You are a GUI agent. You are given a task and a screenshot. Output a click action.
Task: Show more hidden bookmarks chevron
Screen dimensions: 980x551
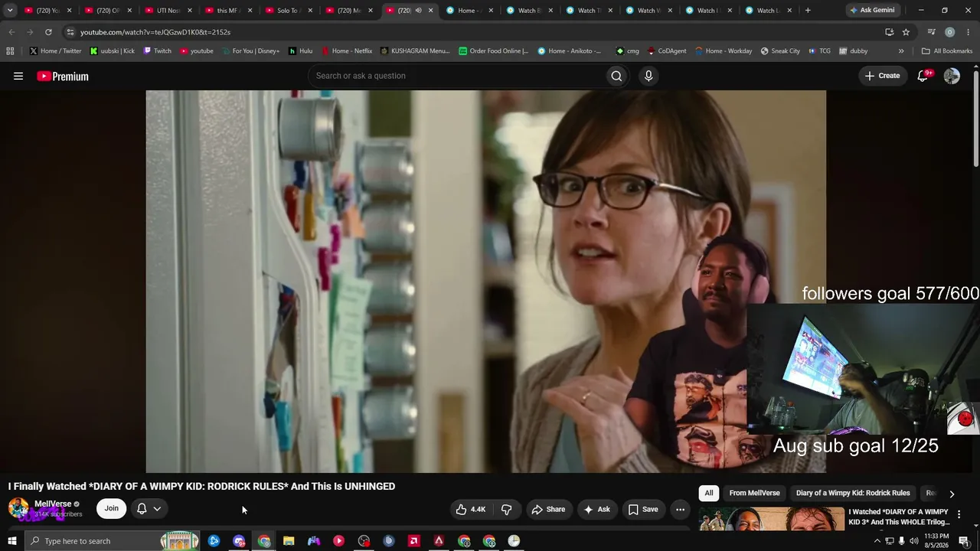(x=901, y=51)
